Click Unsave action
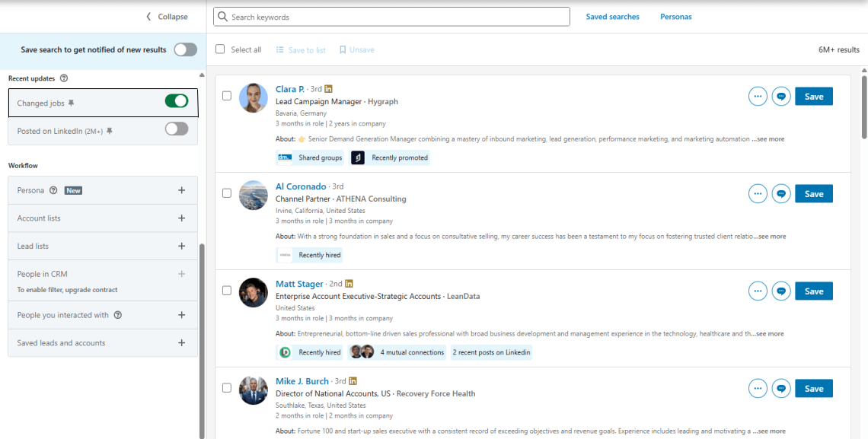 pos(356,49)
